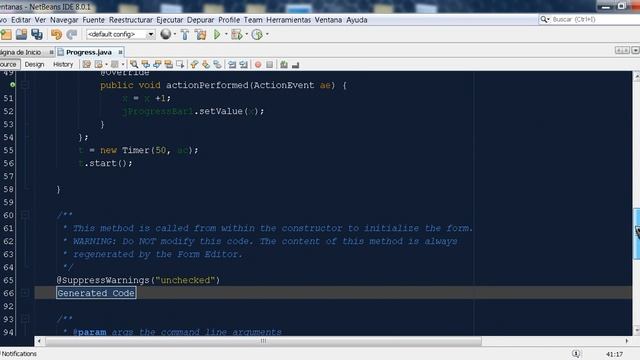Screen dimensions: 640x360
Task: Click the Comment lines icon
Action: pos(284,64)
